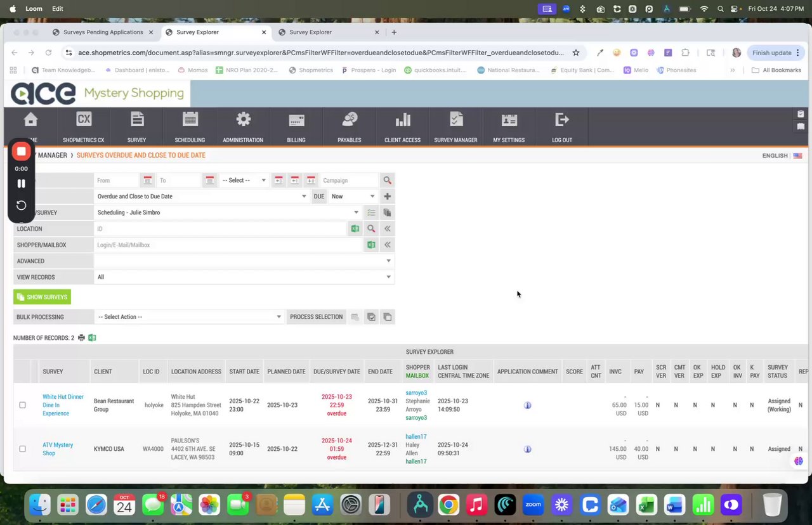Image resolution: width=812 pixels, height=525 pixels.
Task: Stop the Loom recording
Action: tap(21, 151)
